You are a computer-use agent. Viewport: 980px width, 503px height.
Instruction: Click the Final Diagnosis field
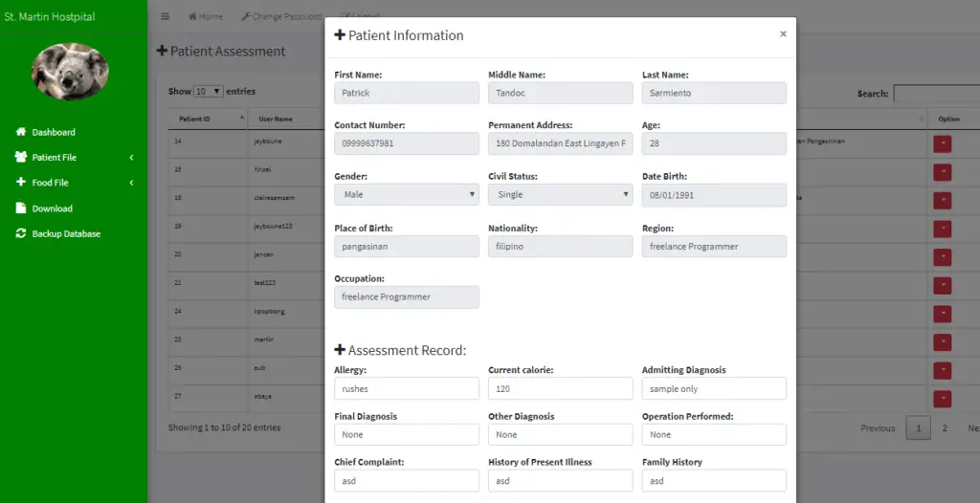point(407,434)
